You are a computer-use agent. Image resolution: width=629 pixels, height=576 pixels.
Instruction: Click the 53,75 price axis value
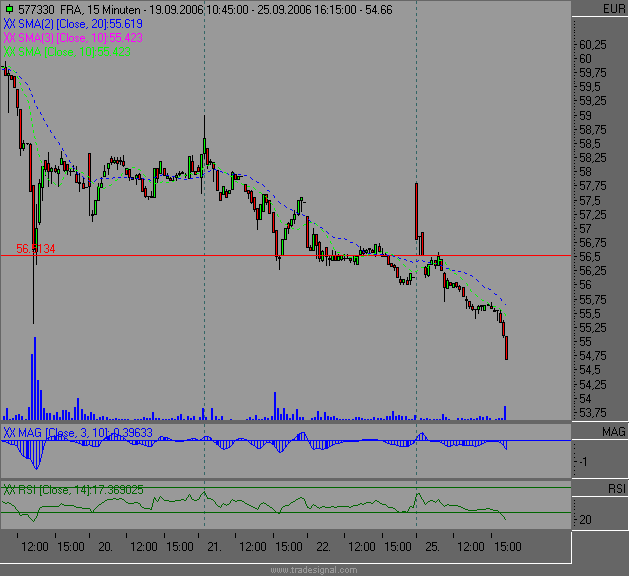tap(593, 412)
